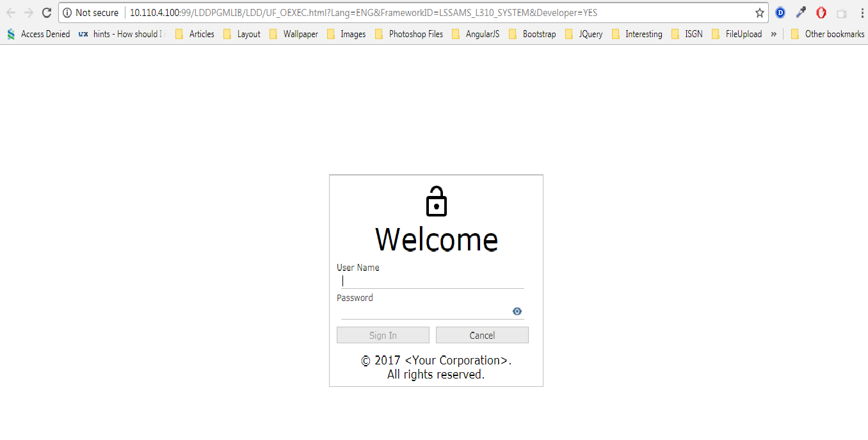Click the address bar URL
The width and height of the screenshot is (868, 440).
(363, 13)
